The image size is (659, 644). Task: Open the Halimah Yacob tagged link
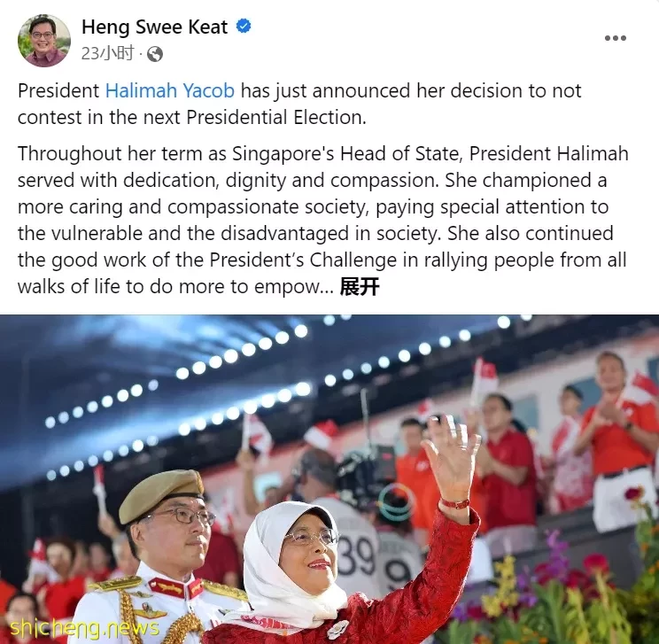click(x=169, y=91)
